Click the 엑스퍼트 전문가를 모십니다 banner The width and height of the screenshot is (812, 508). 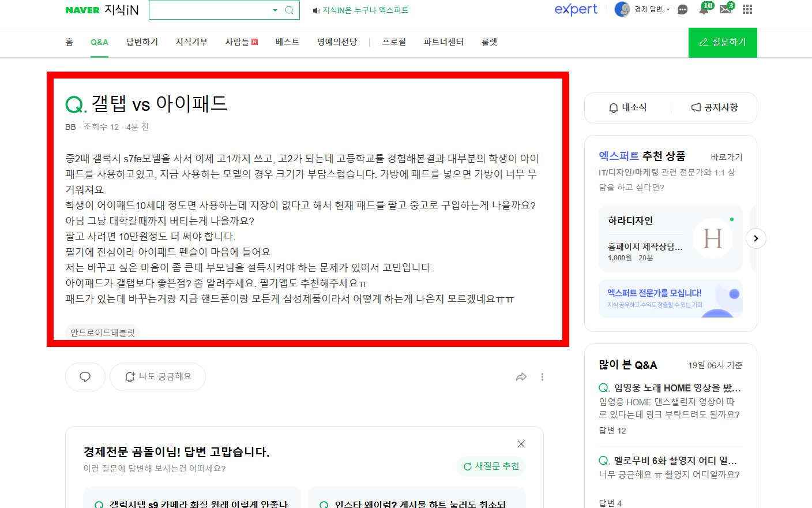pyautogui.click(x=671, y=298)
